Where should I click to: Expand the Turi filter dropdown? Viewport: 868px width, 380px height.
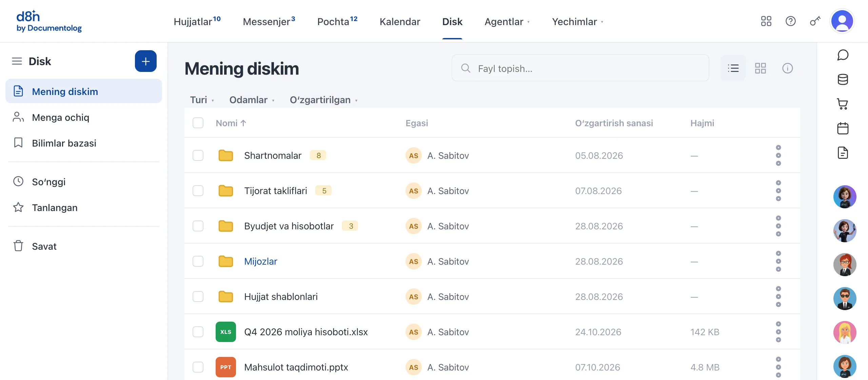tap(202, 100)
